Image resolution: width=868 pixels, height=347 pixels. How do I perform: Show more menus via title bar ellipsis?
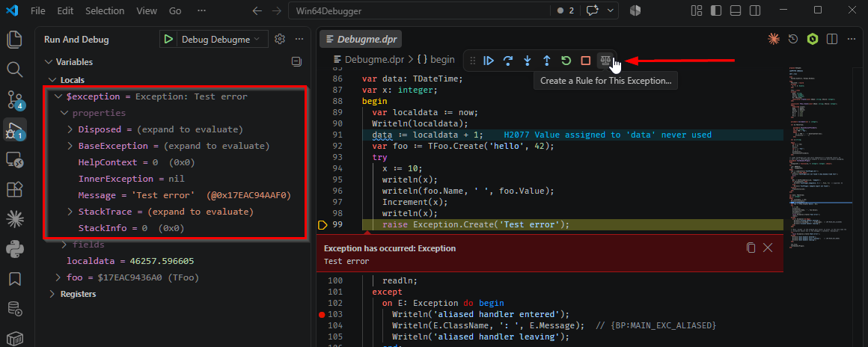tap(201, 10)
